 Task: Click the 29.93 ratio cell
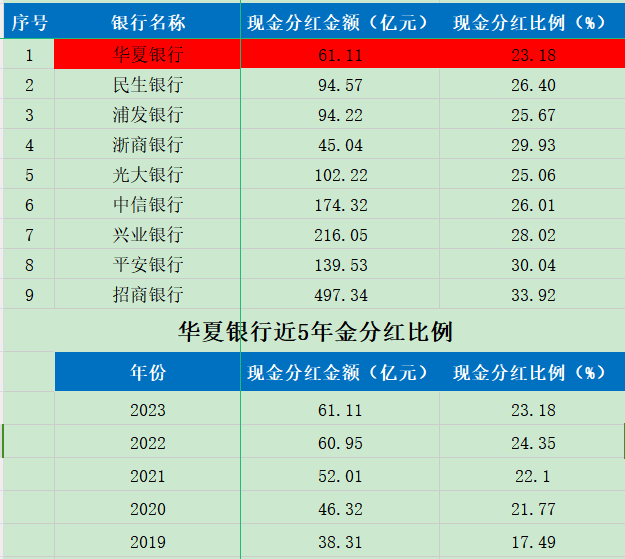click(532, 144)
